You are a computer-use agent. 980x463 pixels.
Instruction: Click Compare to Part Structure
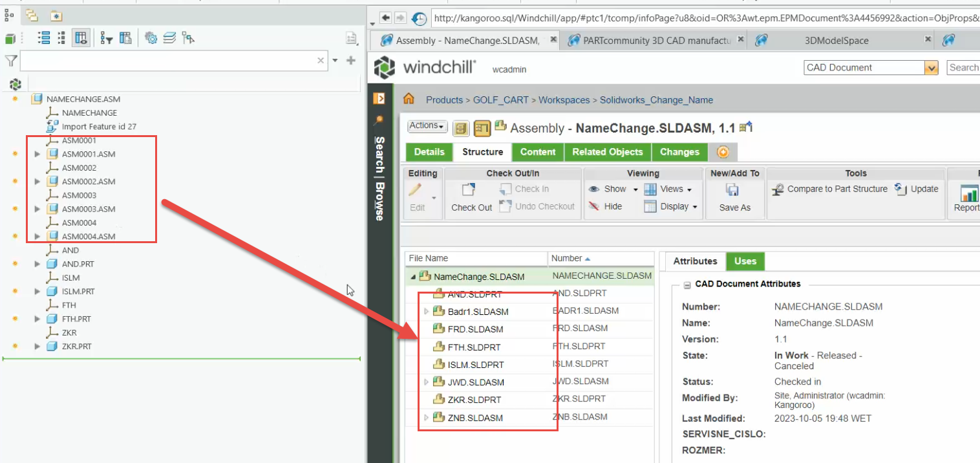(829, 189)
